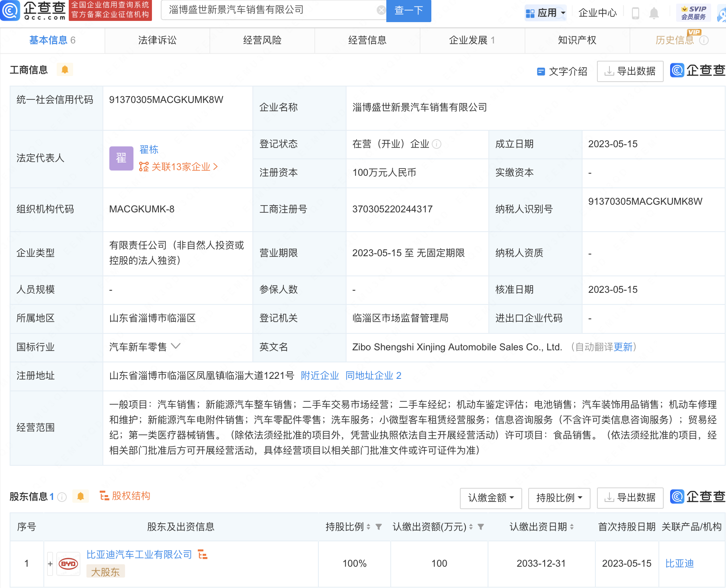Open the notifications bell in the header

pyautogui.click(x=654, y=13)
